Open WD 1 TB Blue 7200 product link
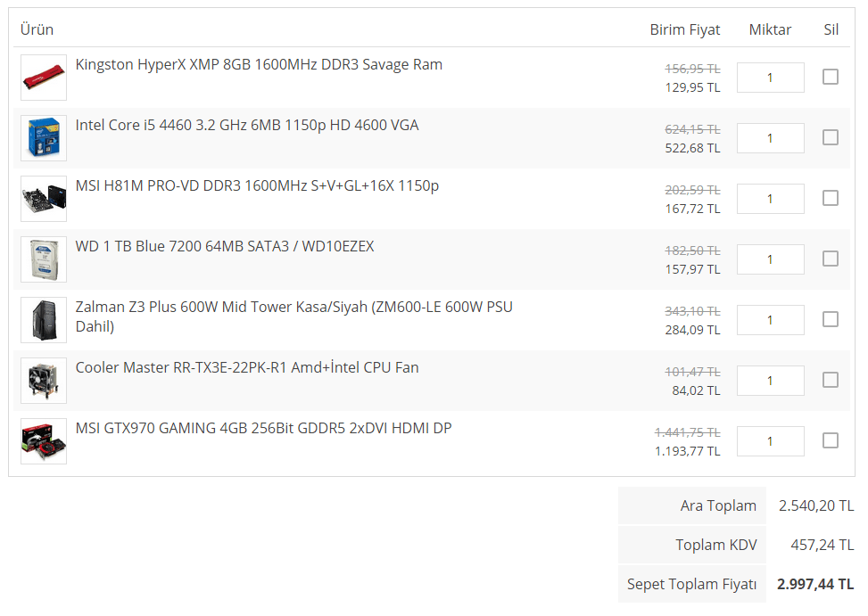 click(x=225, y=247)
